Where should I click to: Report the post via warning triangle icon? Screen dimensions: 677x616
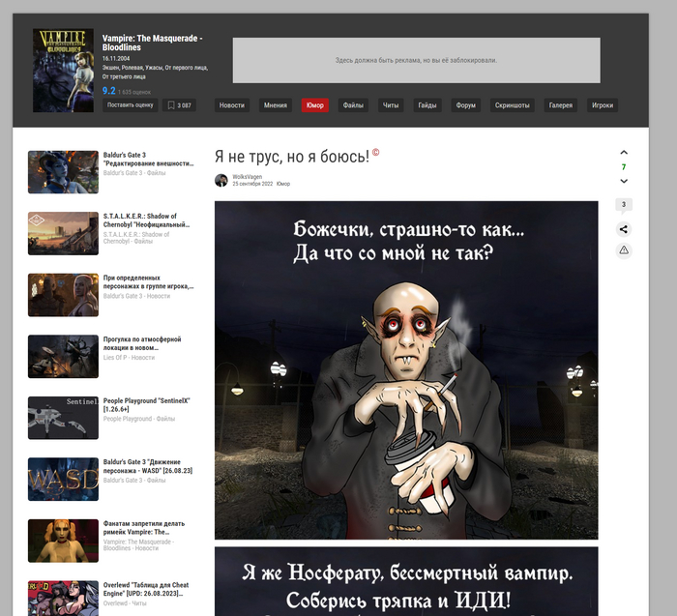click(624, 249)
